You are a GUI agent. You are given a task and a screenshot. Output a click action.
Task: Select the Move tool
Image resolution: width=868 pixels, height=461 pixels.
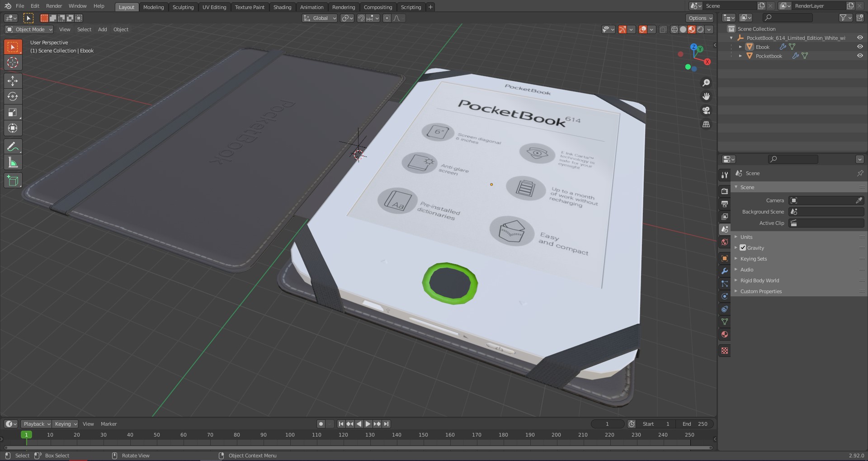tap(13, 81)
